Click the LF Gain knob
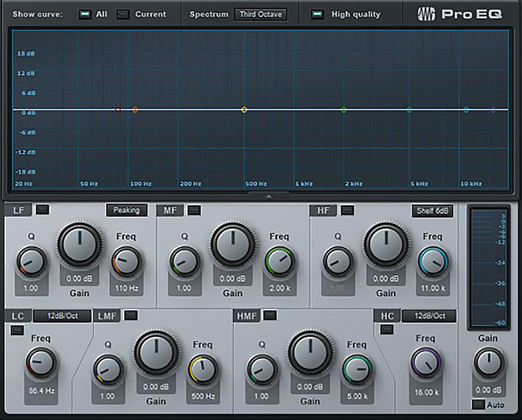Viewport: 522px width, 420px height. tap(80, 244)
